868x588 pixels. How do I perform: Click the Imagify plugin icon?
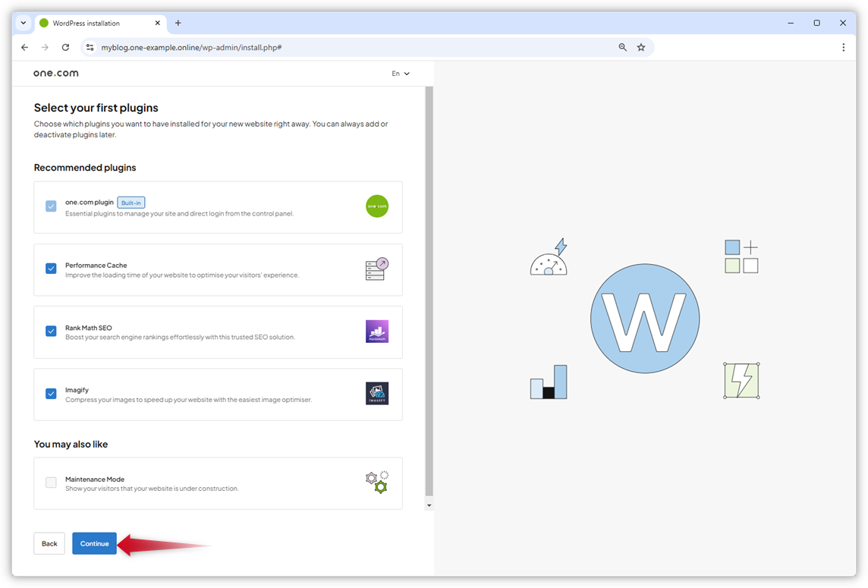point(377,393)
